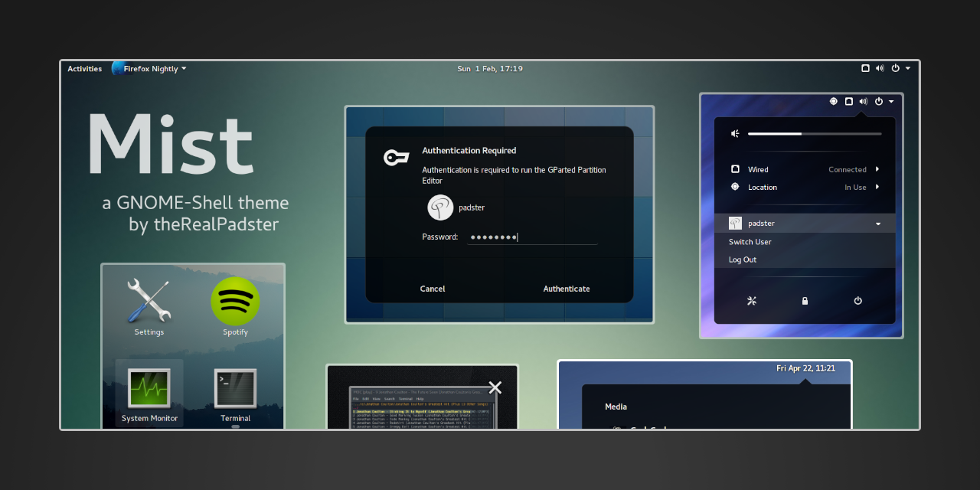The width and height of the screenshot is (980, 490).
Task: Expand the Firefox Nightly menu arrow
Action: coord(184,68)
